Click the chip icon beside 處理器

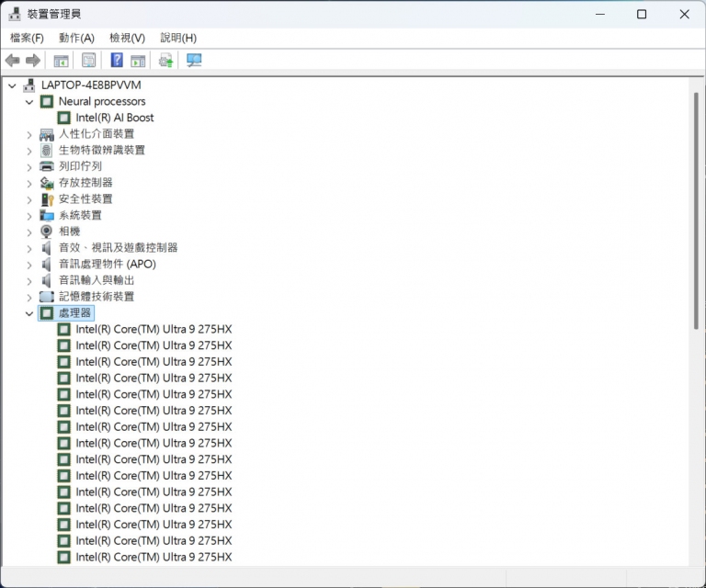pyautogui.click(x=47, y=313)
